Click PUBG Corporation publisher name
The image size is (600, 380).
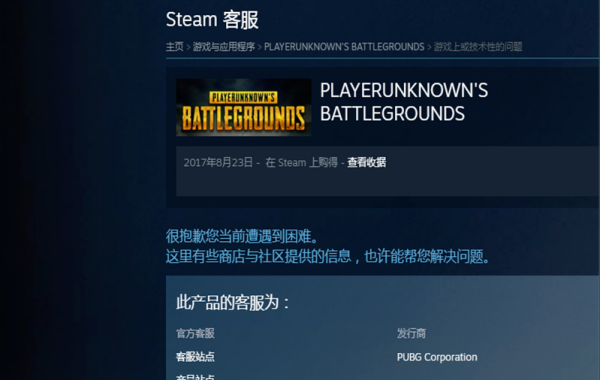[x=437, y=357]
